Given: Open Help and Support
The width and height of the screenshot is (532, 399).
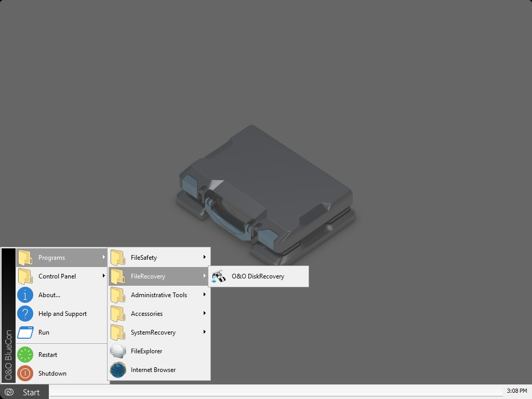Looking at the screenshot, I should pyautogui.click(x=62, y=313).
